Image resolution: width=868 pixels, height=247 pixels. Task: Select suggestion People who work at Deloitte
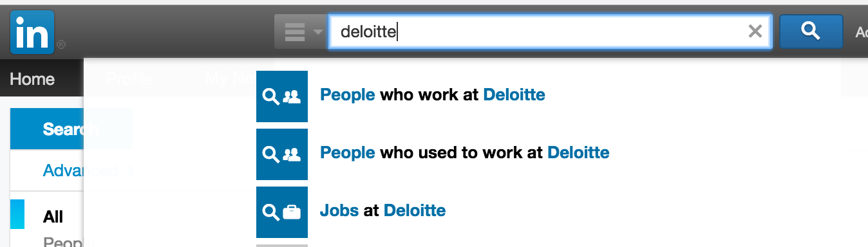(x=433, y=95)
